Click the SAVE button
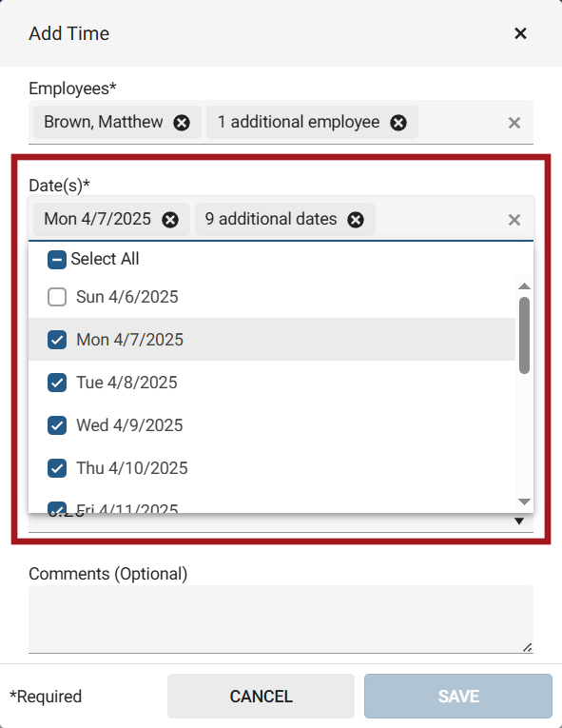Screen dimensions: 562x728 [458, 696]
